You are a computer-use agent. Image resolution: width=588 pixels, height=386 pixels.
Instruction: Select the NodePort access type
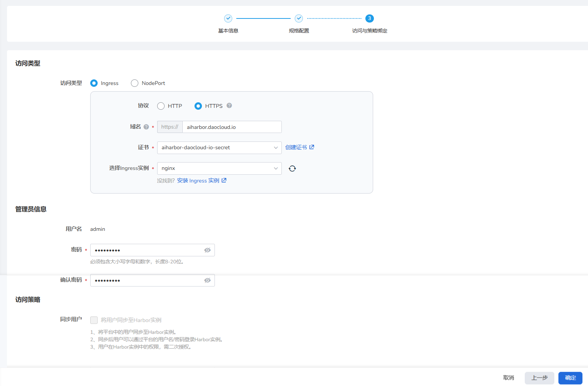(135, 83)
